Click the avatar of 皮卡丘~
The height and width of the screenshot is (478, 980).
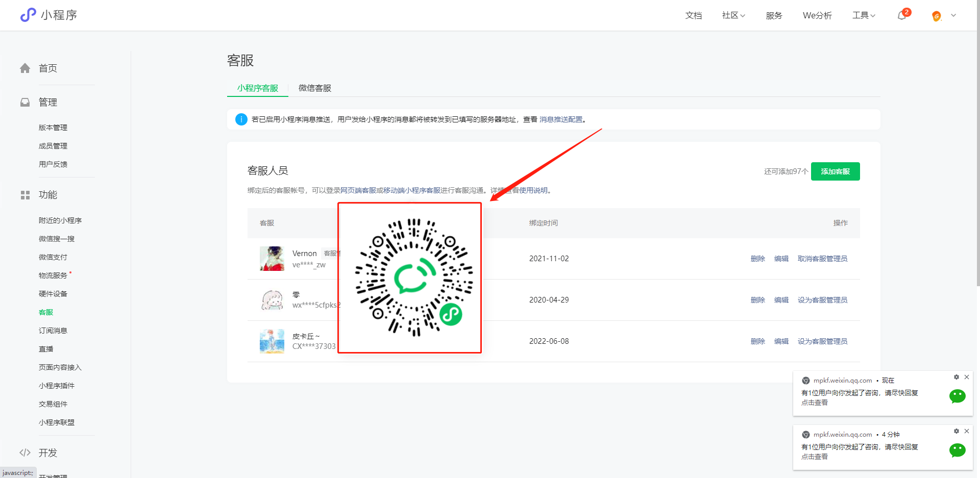click(272, 341)
